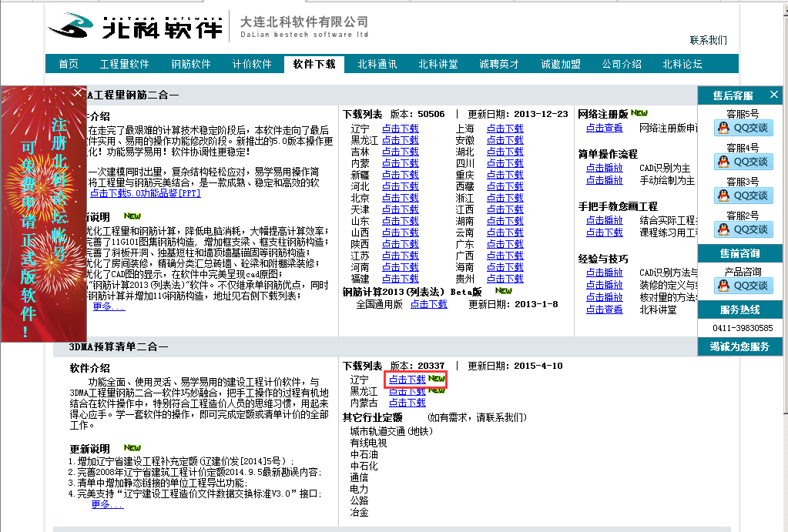
Task: Click 点击播放 beside 装修的定义
Action: (605, 285)
